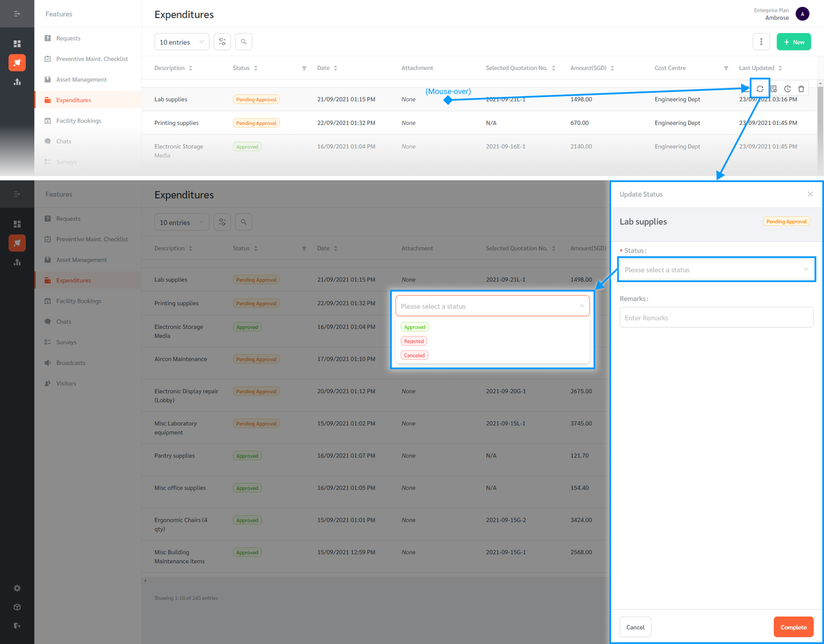Select the Canceled status option
This screenshot has height=644, width=824.
pos(414,355)
